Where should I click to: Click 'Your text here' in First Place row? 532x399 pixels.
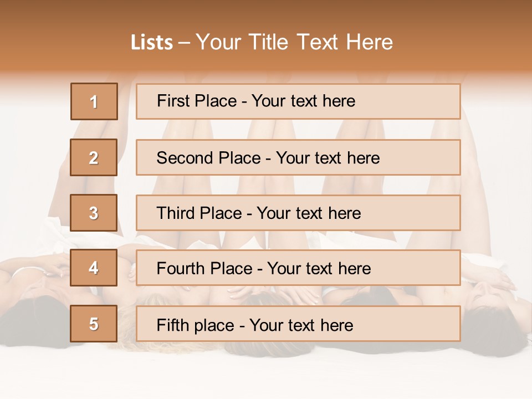tap(303, 101)
